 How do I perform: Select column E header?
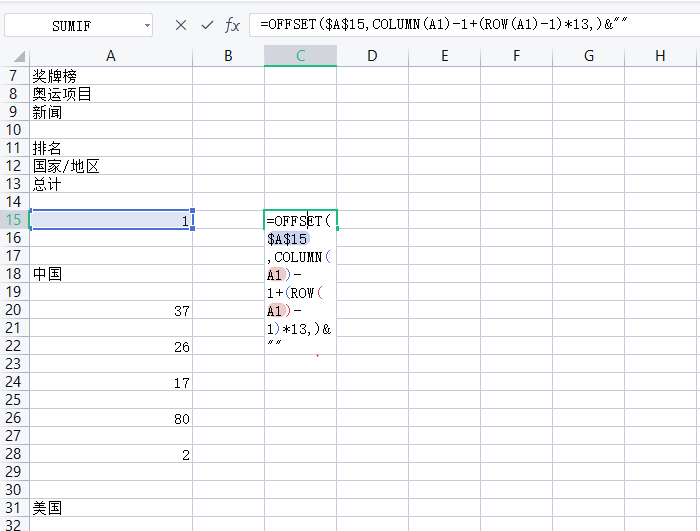[445, 56]
